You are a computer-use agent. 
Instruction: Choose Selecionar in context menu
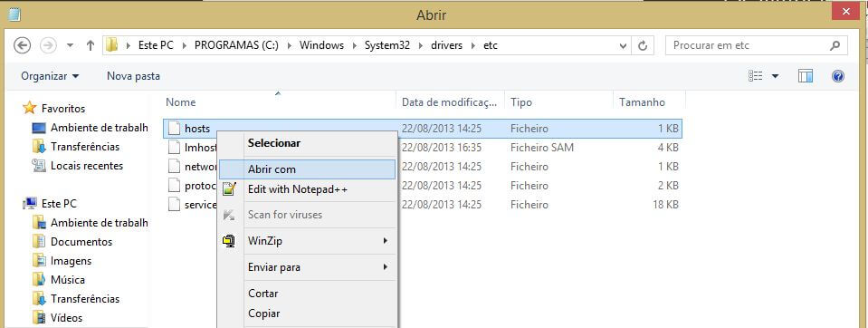[x=274, y=143]
